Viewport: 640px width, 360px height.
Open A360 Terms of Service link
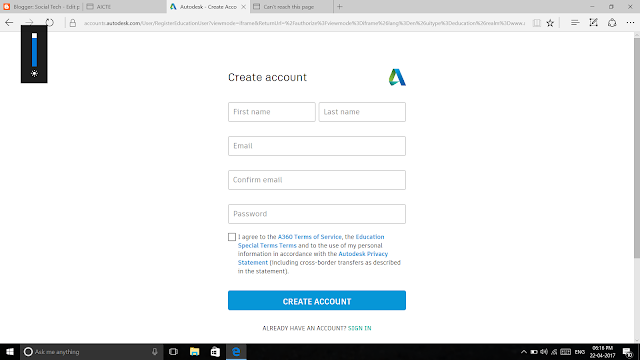click(x=309, y=237)
